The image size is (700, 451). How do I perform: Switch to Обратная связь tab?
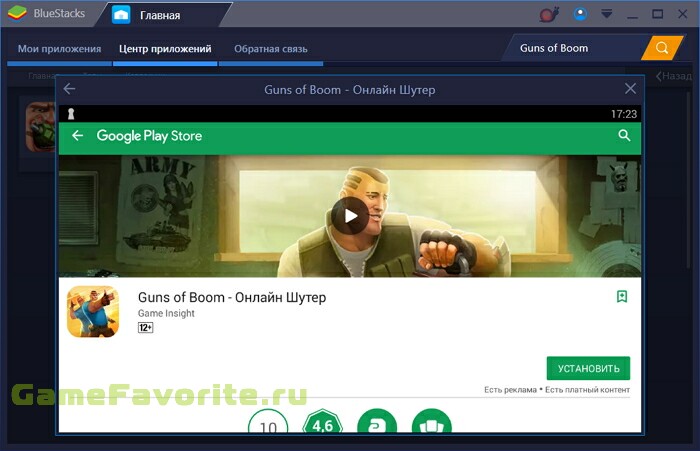[271, 49]
